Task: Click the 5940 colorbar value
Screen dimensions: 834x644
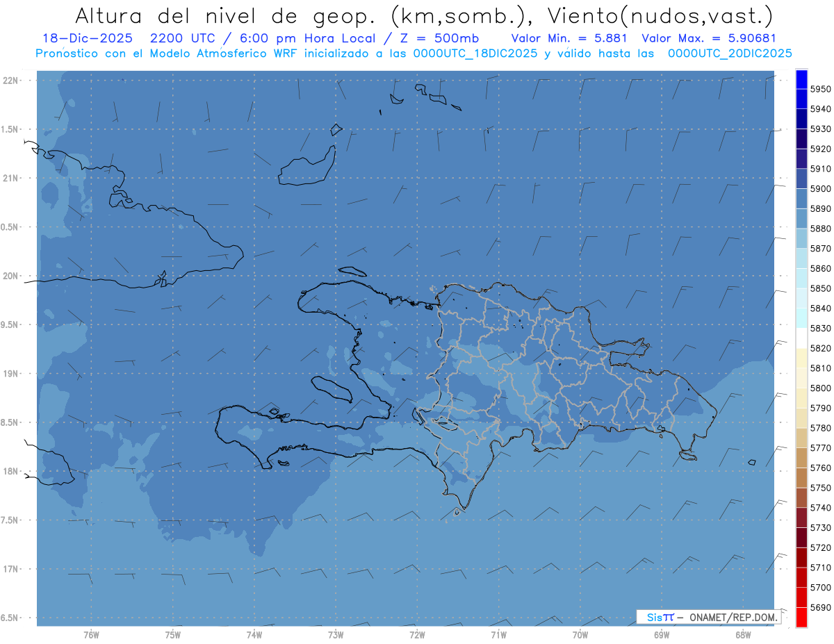Action: 821,109
